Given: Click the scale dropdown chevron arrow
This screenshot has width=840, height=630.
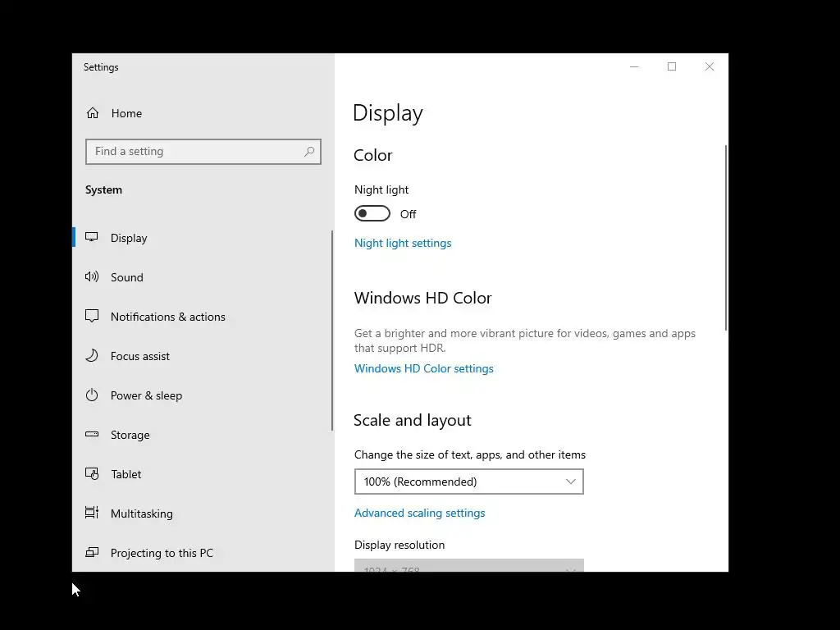Looking at the screenshot, I should 571,482.
